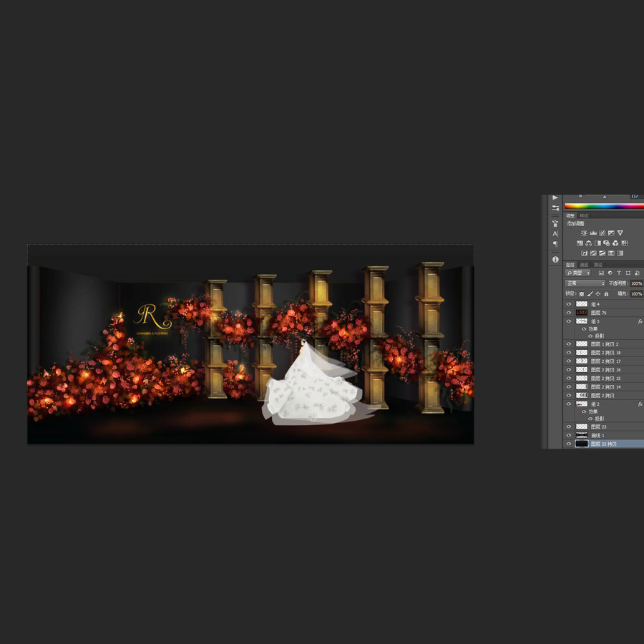The height and width of the screenshot is (644, 644).
Task: Click the fill 100% field
Action: point(637,293)
